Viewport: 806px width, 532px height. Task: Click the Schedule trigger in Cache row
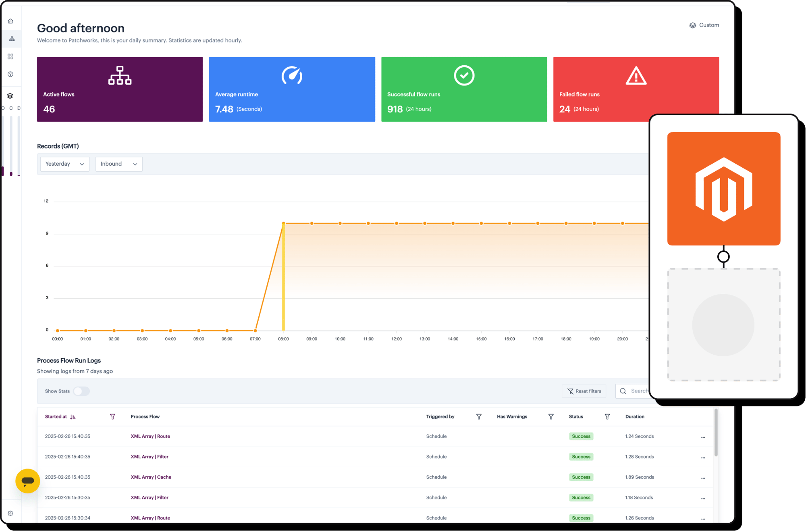click(x=436, y=477)
